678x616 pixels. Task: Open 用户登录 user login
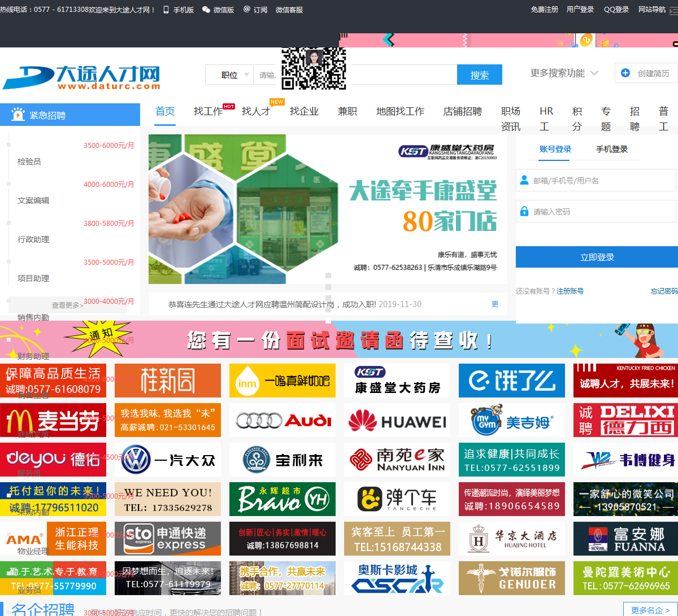pos(580,10)
